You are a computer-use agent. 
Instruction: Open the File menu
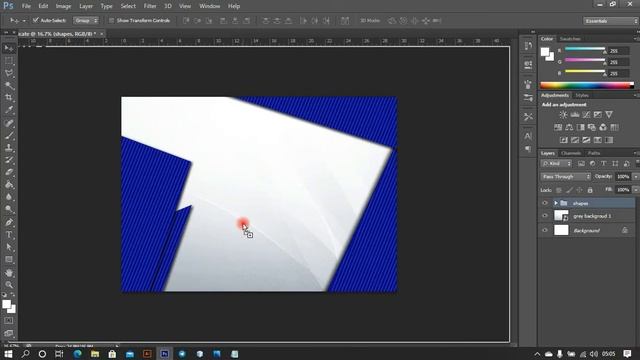pyautogui.click(x=26, y=6)
